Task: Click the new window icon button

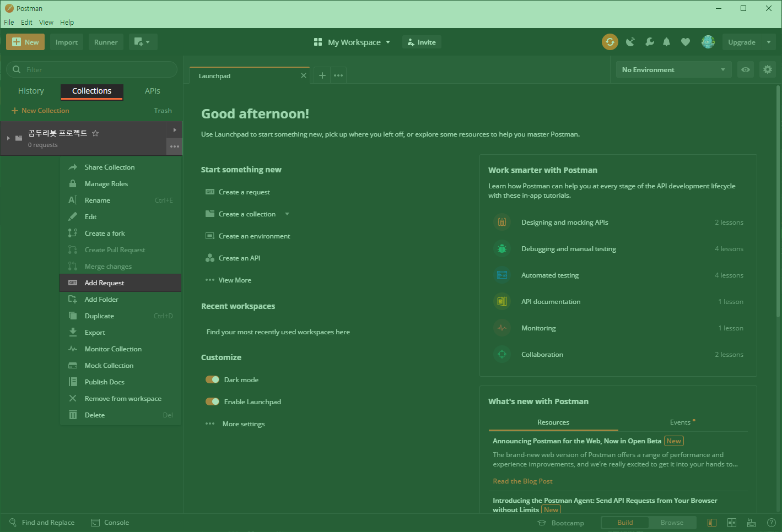Action: (143, 42)
